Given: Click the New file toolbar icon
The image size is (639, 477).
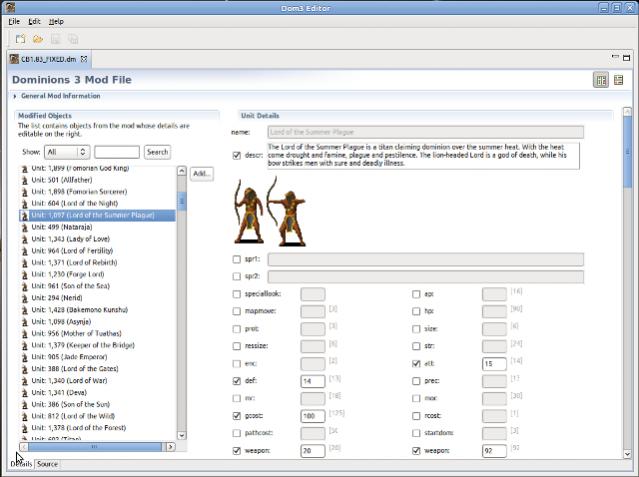Looking at the screenshot, I should coord(20,39).
